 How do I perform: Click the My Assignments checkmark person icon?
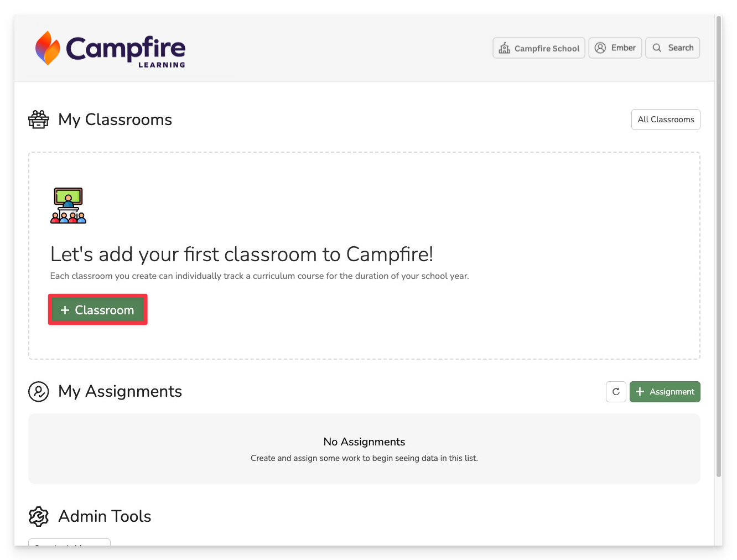(x=39, y=392)
